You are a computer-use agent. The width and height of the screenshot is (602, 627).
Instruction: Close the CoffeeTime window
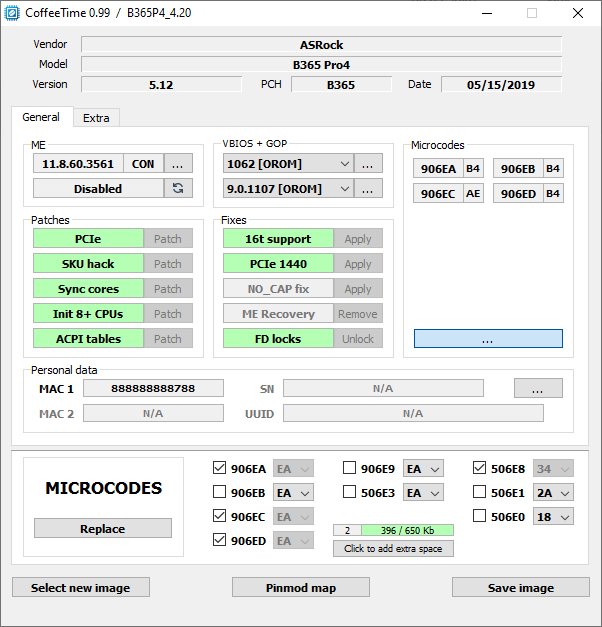pos(578,13)
